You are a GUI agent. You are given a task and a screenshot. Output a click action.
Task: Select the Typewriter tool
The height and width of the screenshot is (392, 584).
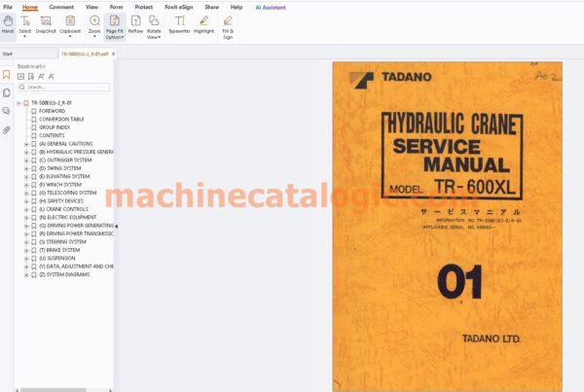(179, 24)
